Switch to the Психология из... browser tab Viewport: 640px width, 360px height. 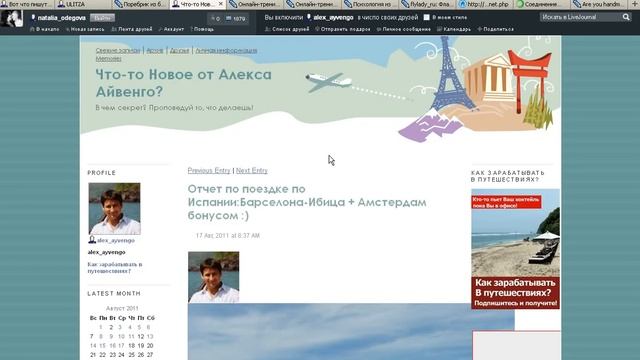[x=369, y=4]
